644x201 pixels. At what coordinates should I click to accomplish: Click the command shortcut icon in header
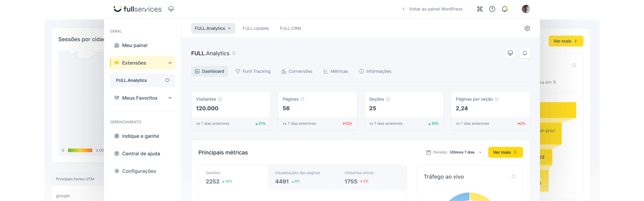click(480, 9)
